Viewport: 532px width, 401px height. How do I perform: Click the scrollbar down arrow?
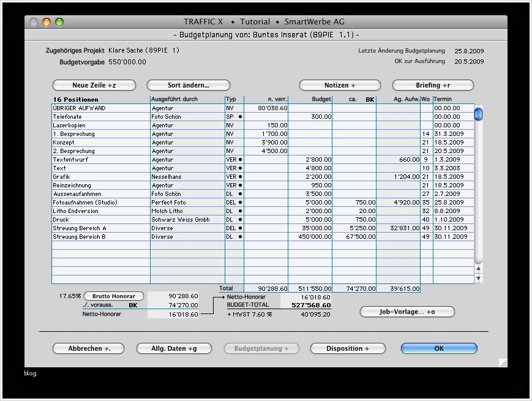point(478,278)
